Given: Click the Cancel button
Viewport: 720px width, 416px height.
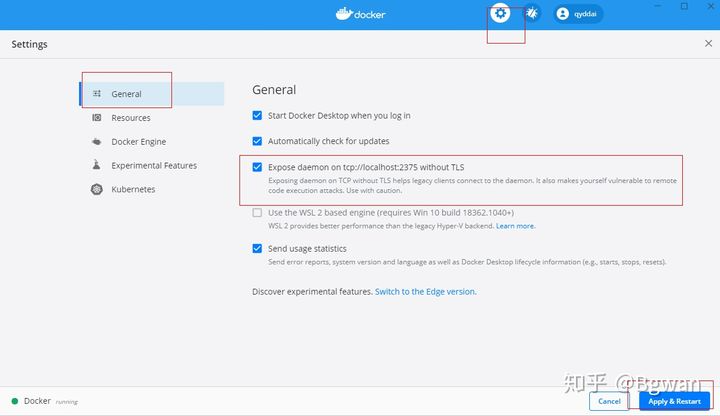Looking at the screenshot, I should click(x=609, y=401).
